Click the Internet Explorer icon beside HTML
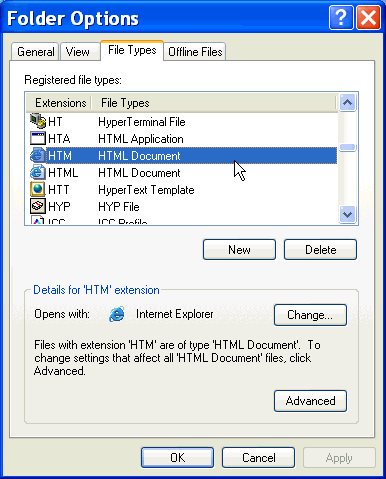The width and height of the screenshot is (386, 479). click(38, 173)
